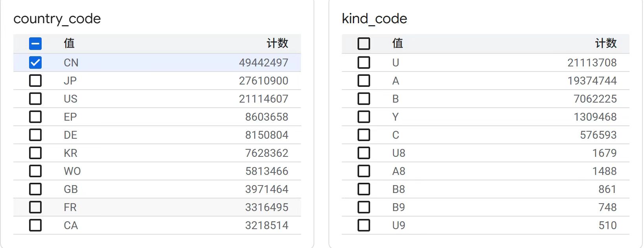The image size is (644, 248).
Task: Check the U kind code checkbox
Action: tap(364, 62)
